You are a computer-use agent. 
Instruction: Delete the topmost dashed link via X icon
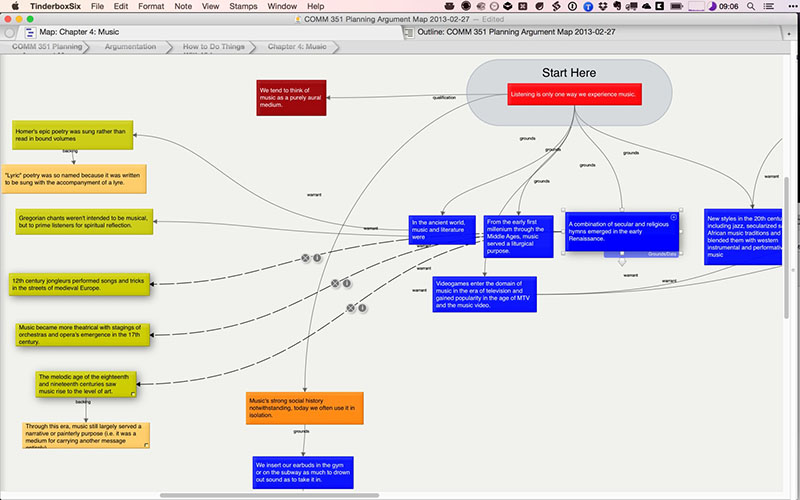pyautogui.click(x=305, y=258)
